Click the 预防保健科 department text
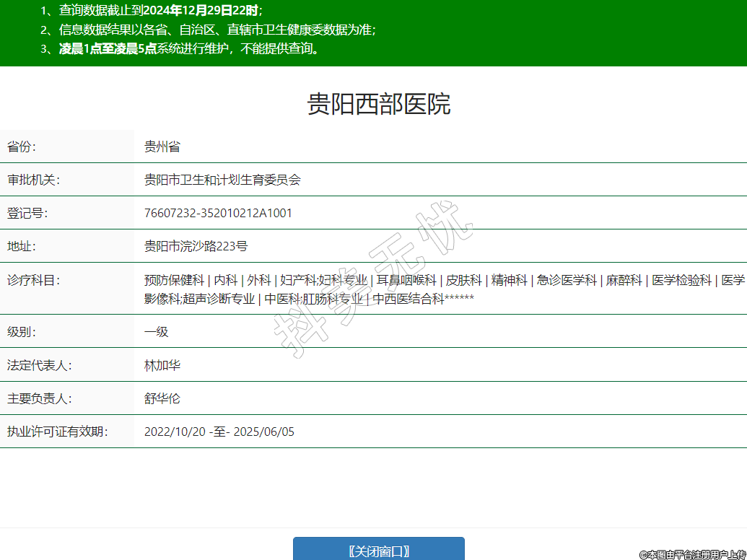Image resolution: width=747 pixels, height=560 pixels. click(174, 281)
